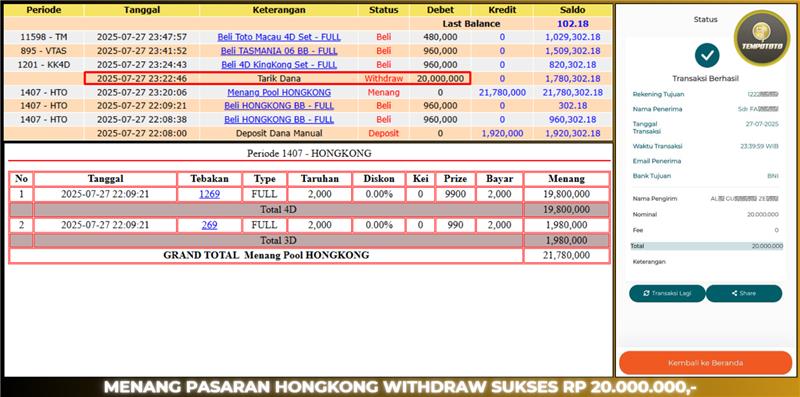
Task: Open Menang Pool HONGKONG link
Action: pyautogui.click(x=279, y=92)
